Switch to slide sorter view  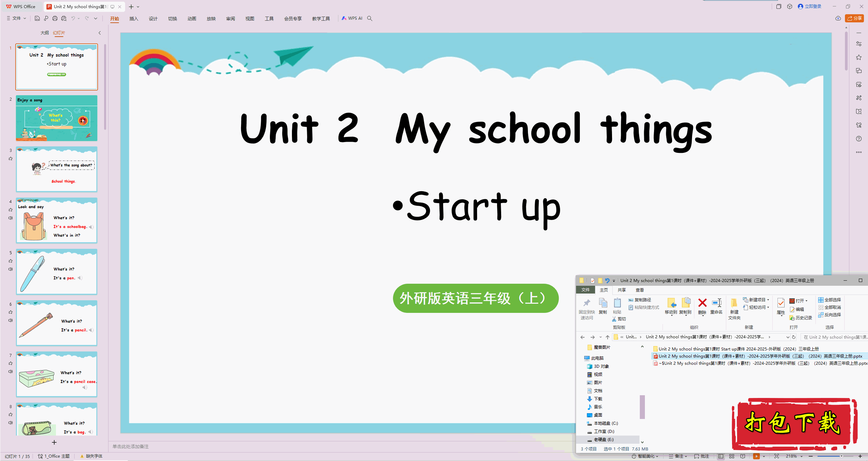click(732, 456)
